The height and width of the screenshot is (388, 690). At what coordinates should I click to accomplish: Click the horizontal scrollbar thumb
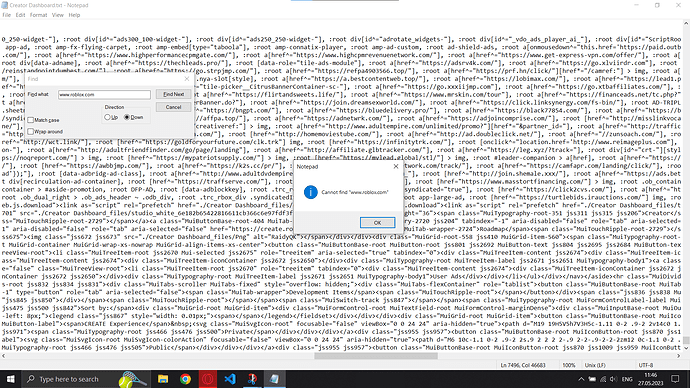coord(376,356)
